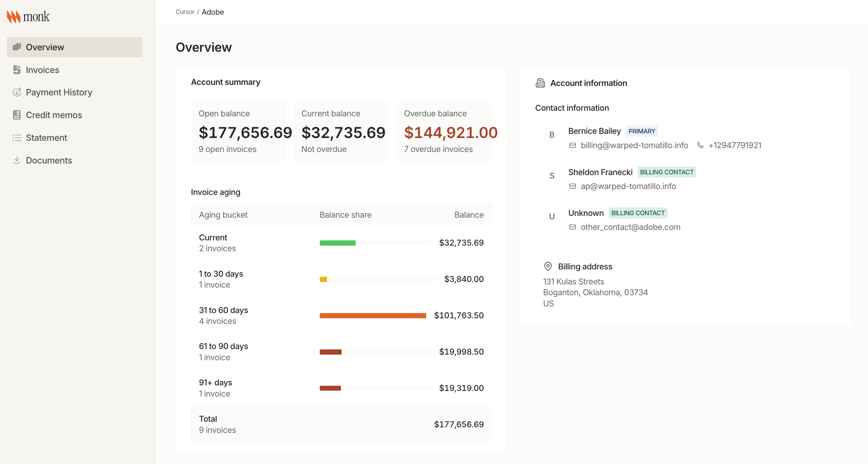Click other_contact@adobe.com email address

630,227
